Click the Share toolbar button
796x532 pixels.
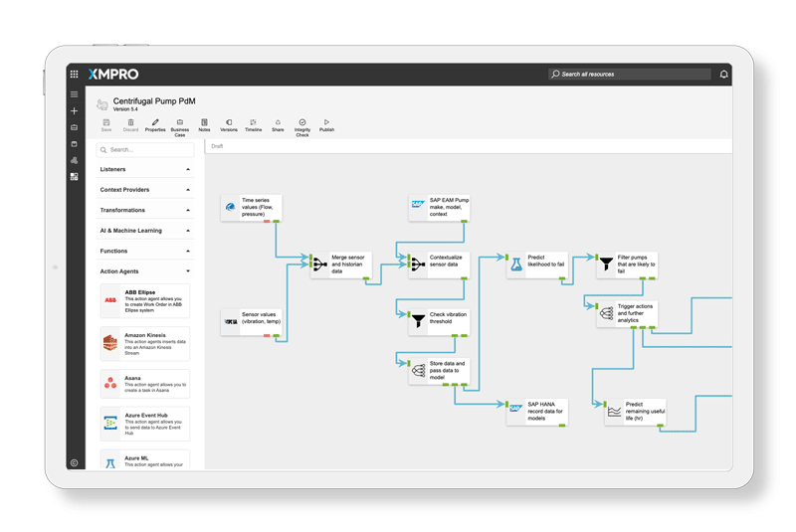(278, 125)
